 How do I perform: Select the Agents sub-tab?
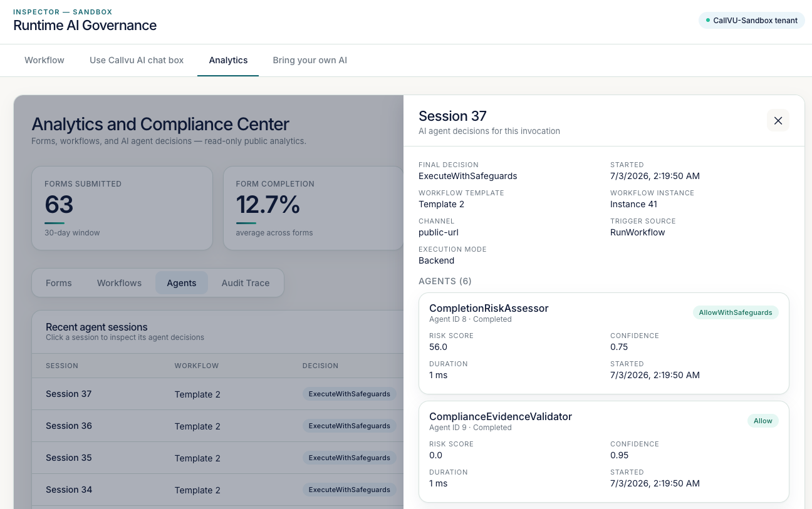tap(182, 283)
